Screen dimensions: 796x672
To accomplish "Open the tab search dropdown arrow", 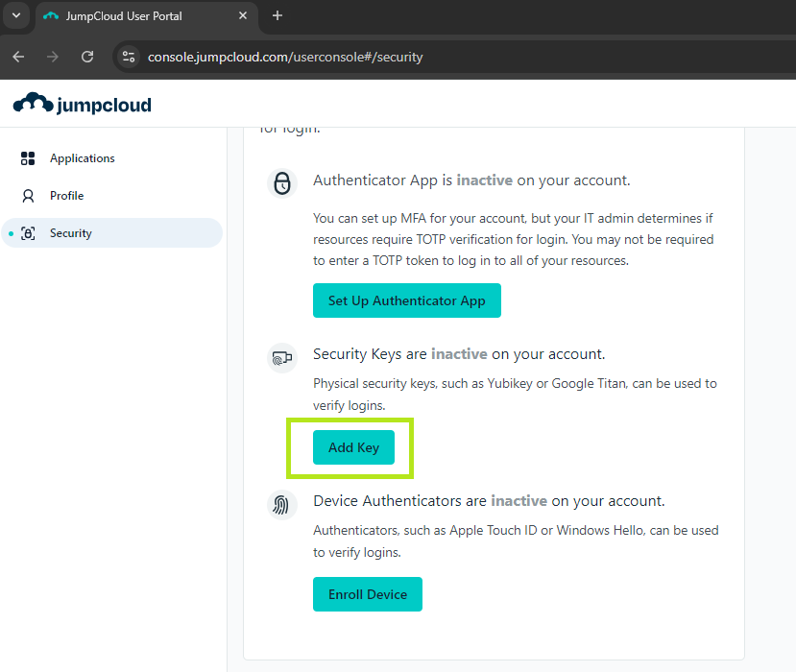I will click(16, 15).
